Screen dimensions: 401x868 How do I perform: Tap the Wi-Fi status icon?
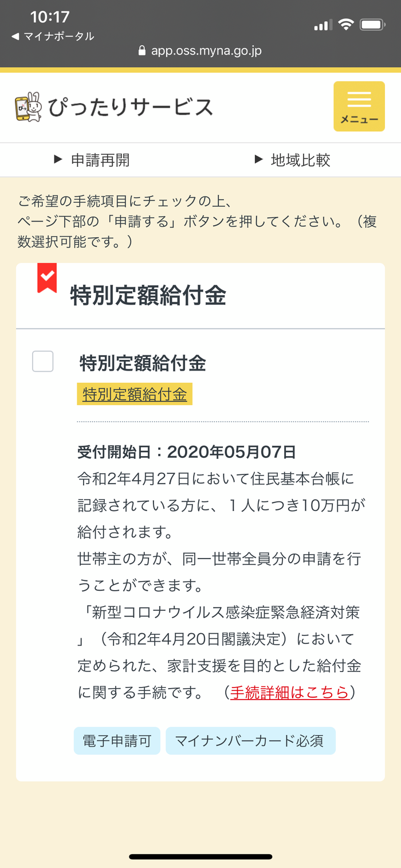346,25
